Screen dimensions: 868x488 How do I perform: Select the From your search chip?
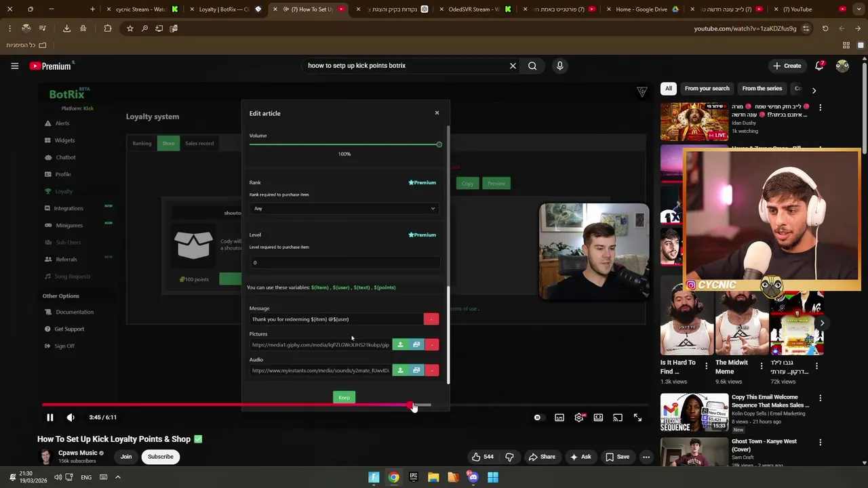tap(707, 89)
